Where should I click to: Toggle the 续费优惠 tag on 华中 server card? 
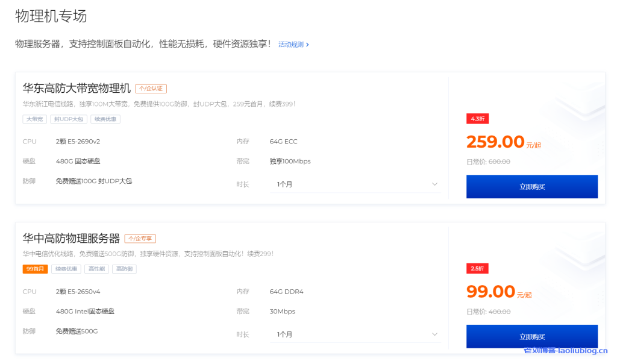coord(66,269)
